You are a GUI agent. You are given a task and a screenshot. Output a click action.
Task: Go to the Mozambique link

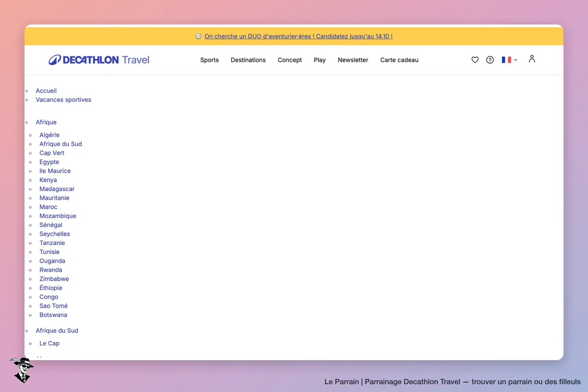coord(58,216)
